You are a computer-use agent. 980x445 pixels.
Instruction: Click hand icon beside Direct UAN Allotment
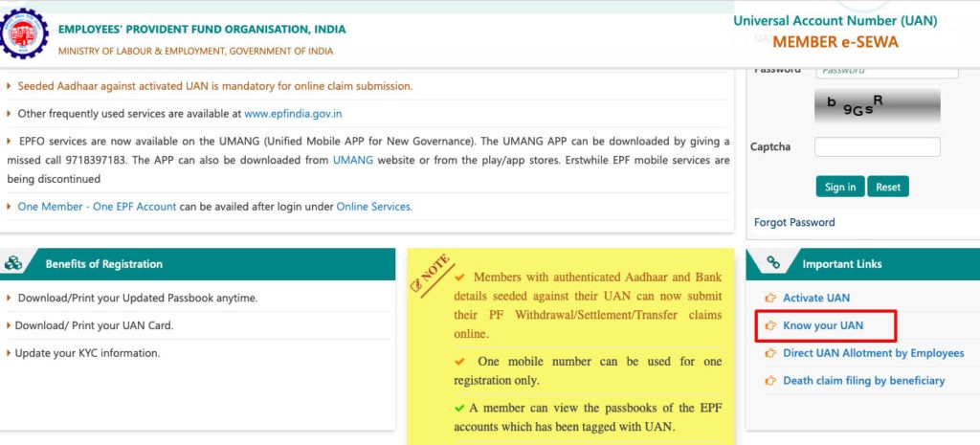tap(770, 353)
